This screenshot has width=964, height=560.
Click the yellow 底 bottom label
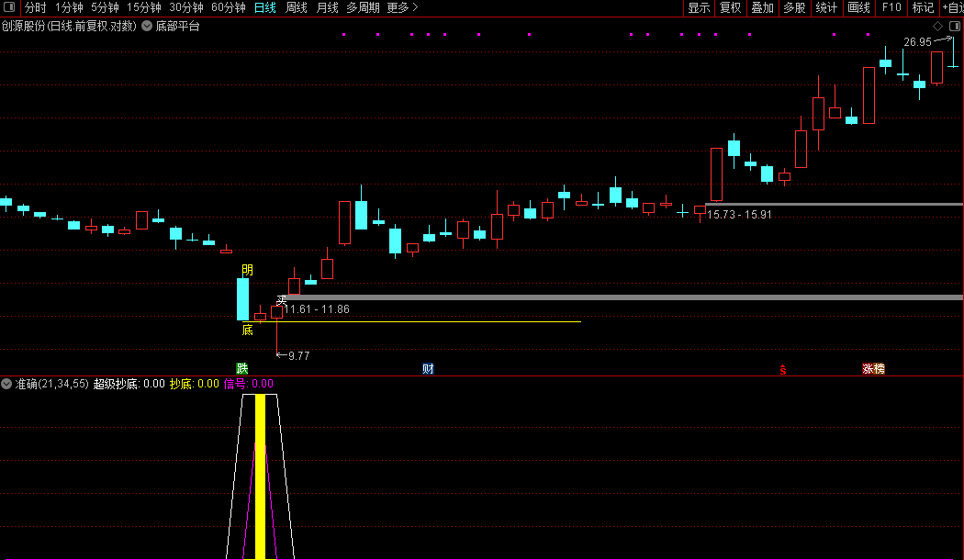247,330
